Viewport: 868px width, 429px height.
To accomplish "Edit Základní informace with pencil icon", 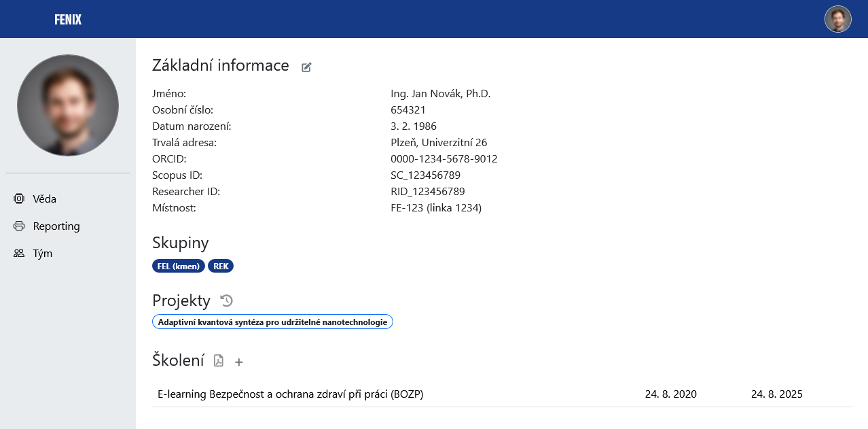I will coord(306,67).
